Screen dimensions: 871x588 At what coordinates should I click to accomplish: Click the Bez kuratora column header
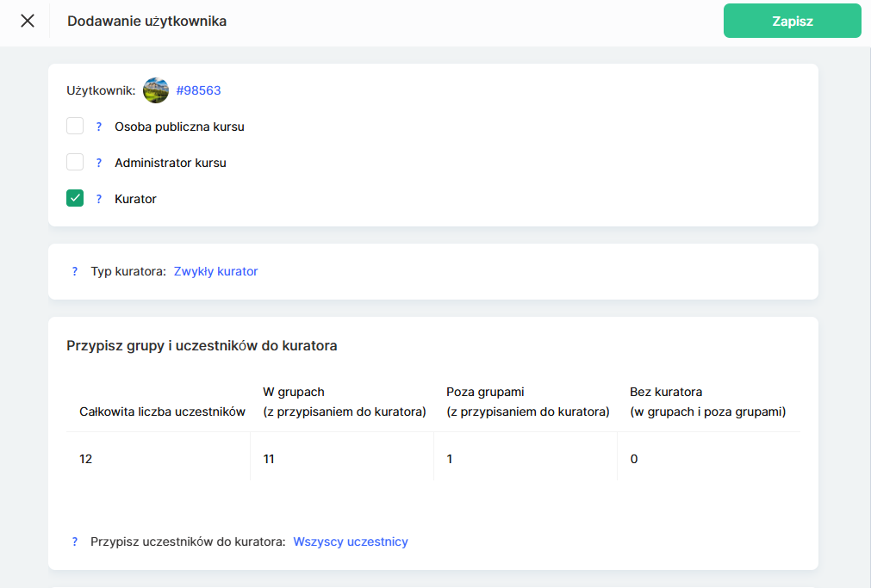pyautogui.click(x=707, y=402)
